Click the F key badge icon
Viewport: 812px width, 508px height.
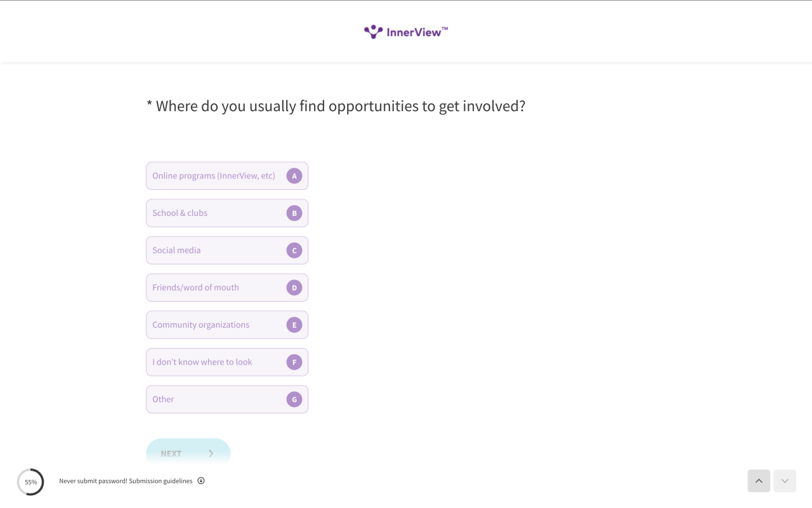tap(294, 362)
